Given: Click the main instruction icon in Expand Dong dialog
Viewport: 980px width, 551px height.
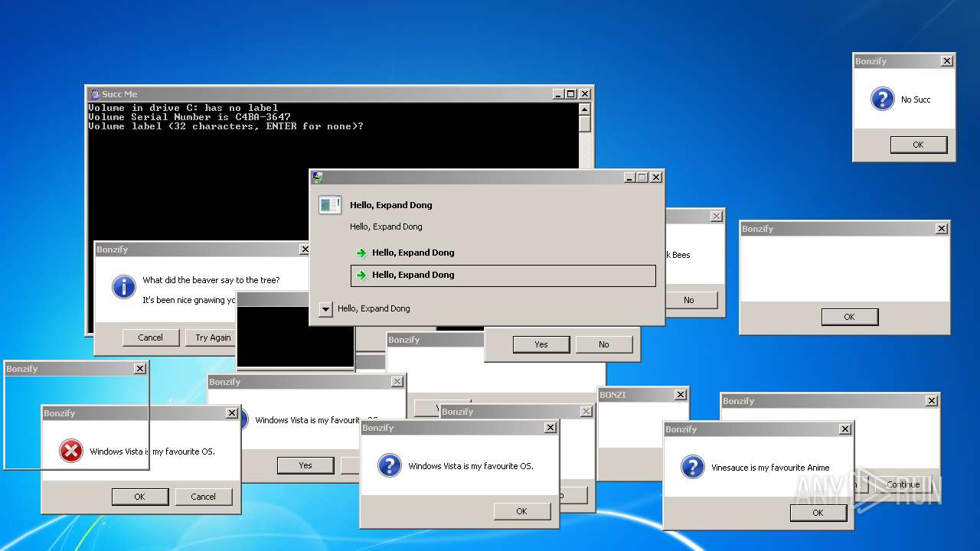Looking at the screenshot, I should [x=330, y=204].
